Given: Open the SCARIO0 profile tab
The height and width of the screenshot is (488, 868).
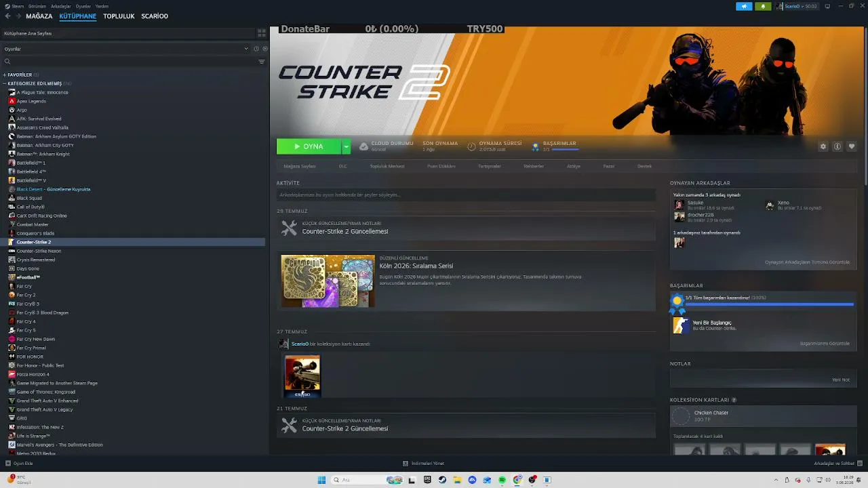Looking at the screenshot, I should (x=155, y=16).
